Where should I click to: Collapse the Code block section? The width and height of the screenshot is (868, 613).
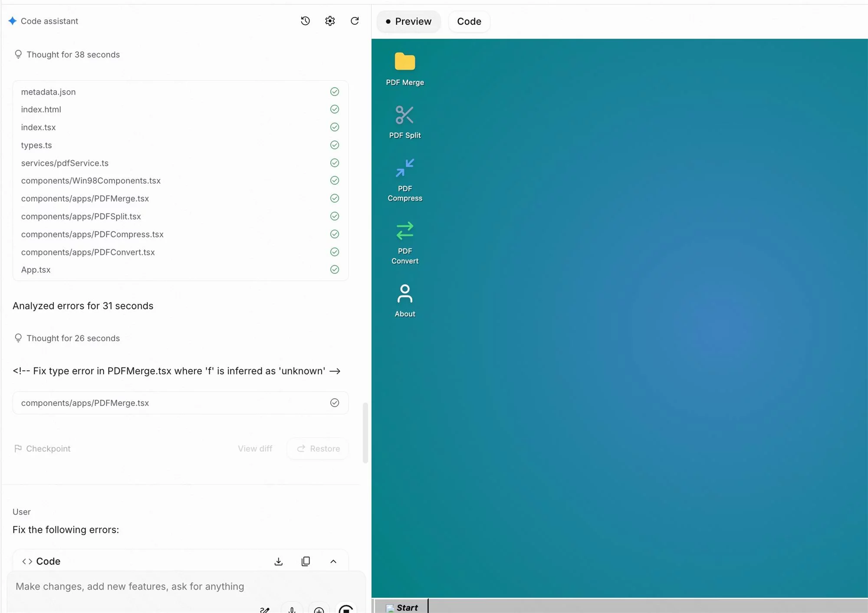pos(333,561)
